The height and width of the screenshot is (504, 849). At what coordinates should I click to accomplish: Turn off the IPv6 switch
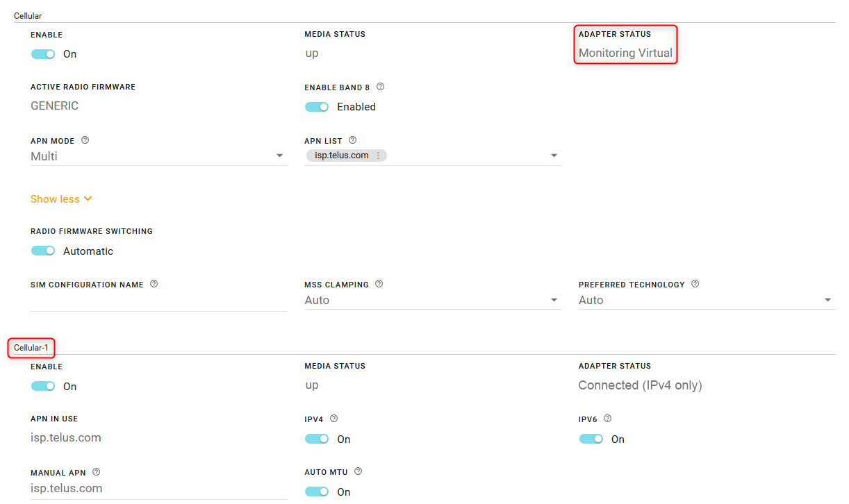(x=591, y=439)
